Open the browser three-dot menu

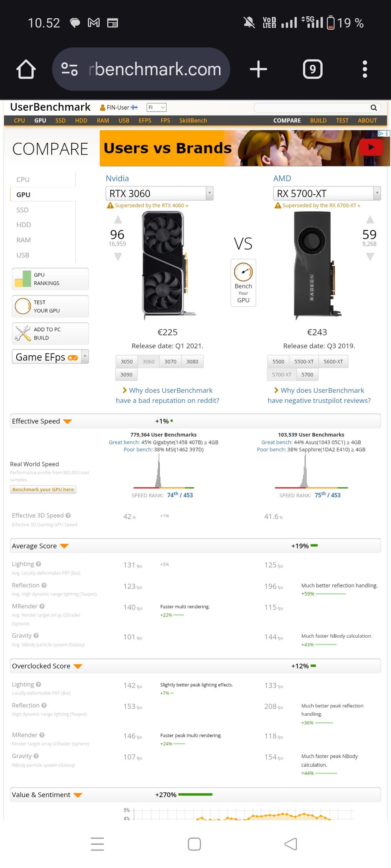(365, 69)
